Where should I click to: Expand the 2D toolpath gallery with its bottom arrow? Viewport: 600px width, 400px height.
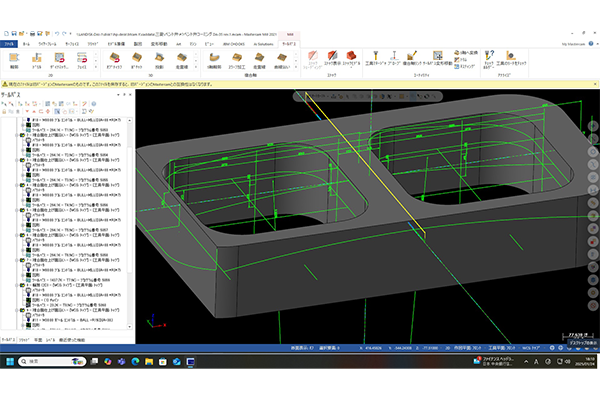(96, 67)
